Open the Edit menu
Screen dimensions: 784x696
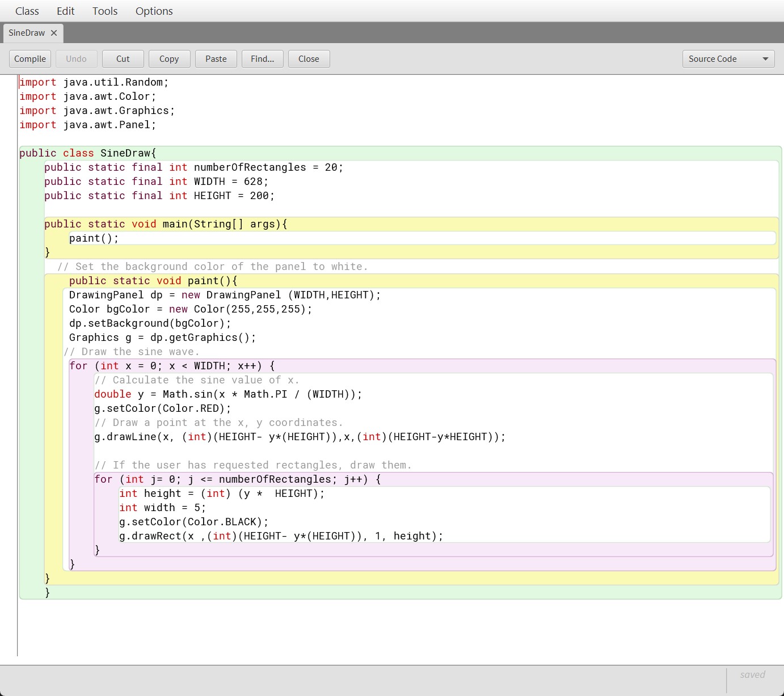[65, 11]
